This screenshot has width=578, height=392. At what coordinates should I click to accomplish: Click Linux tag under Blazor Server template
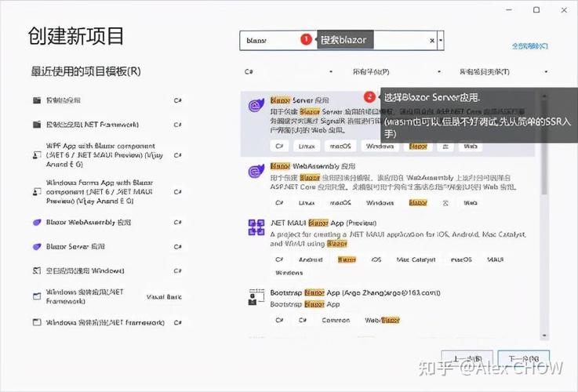(x=307, y=147)
